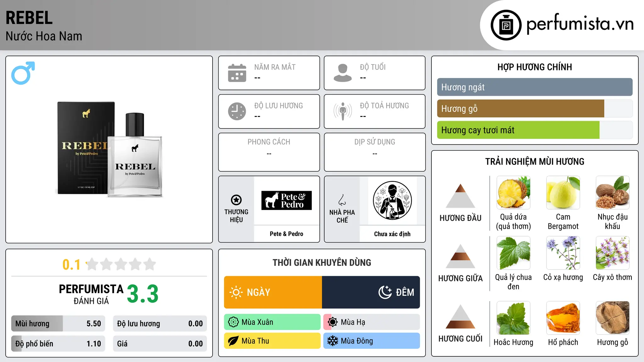This screenshot has height=362, width=644.
Task: Click the REBEL product title heading
Action: [x=29, y=18]
